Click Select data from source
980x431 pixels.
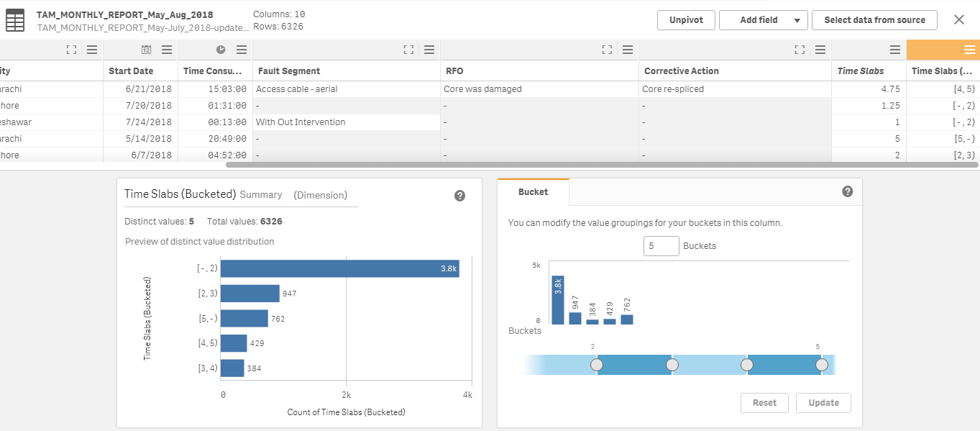tap(874, 20)
